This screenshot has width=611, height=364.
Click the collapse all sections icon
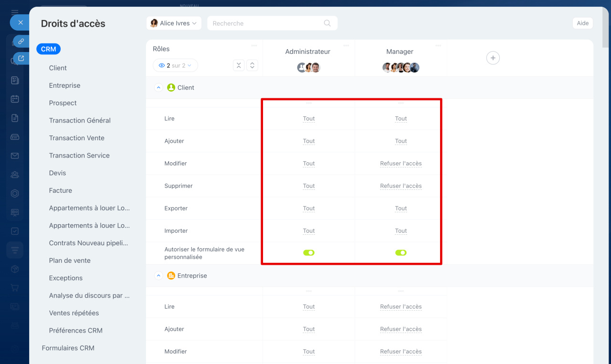click(239, 65)
